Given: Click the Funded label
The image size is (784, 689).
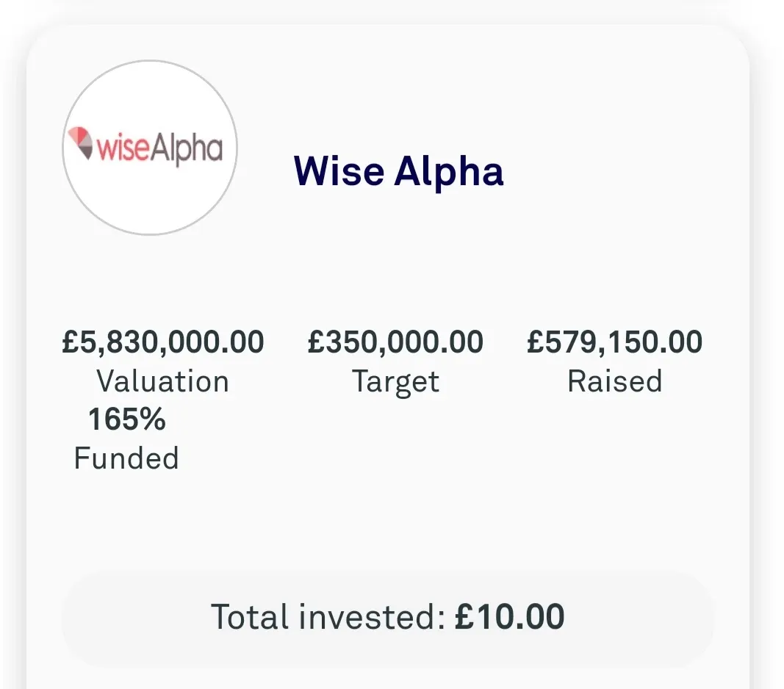Looking at the screenshot, I should click(126, 458).
